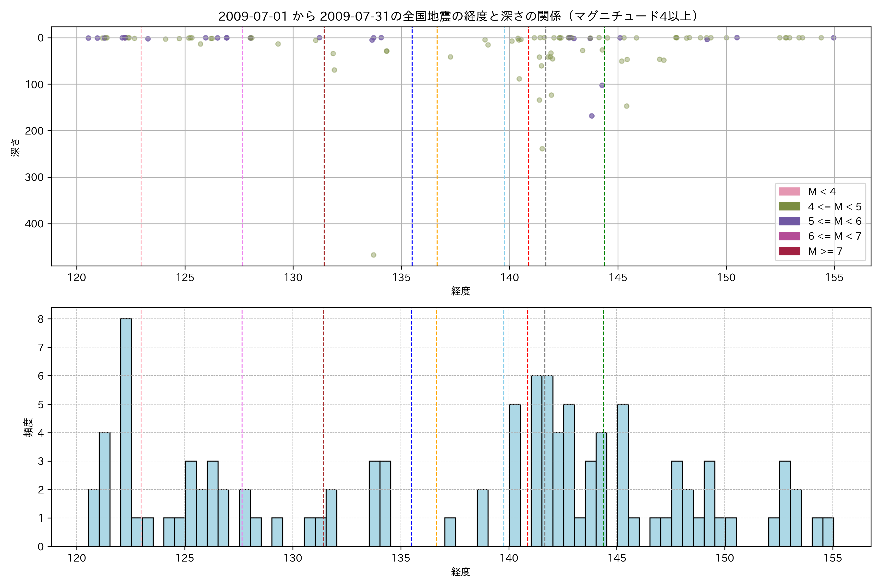Screen dimensions: 882x588
Task: Click the x-axis tick label 135 under the histogram
Action: [401, 558]
